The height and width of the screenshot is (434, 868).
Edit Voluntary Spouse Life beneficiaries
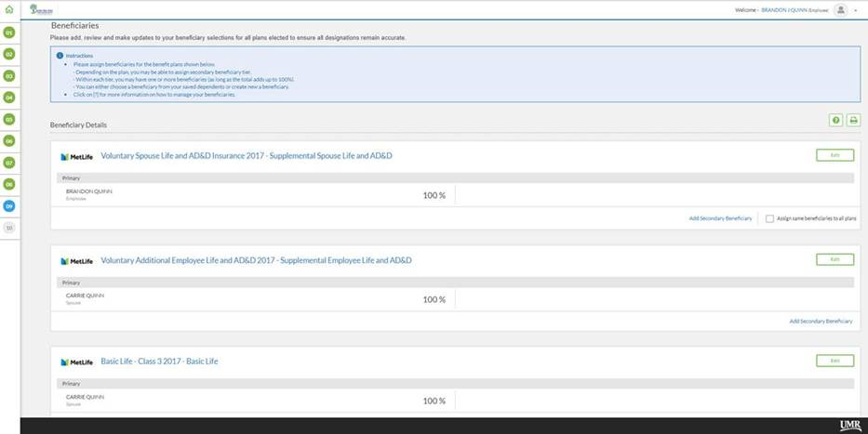click(x=835, y=155)
